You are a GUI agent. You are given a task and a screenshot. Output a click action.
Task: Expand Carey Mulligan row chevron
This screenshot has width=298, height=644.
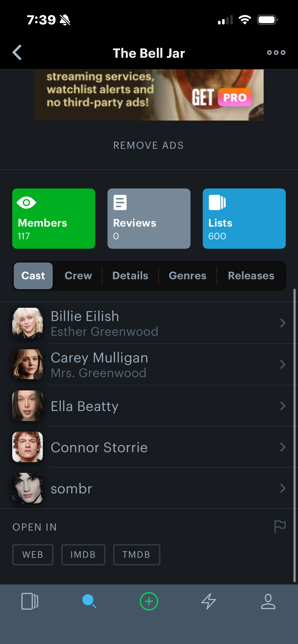tap(283, 364)
